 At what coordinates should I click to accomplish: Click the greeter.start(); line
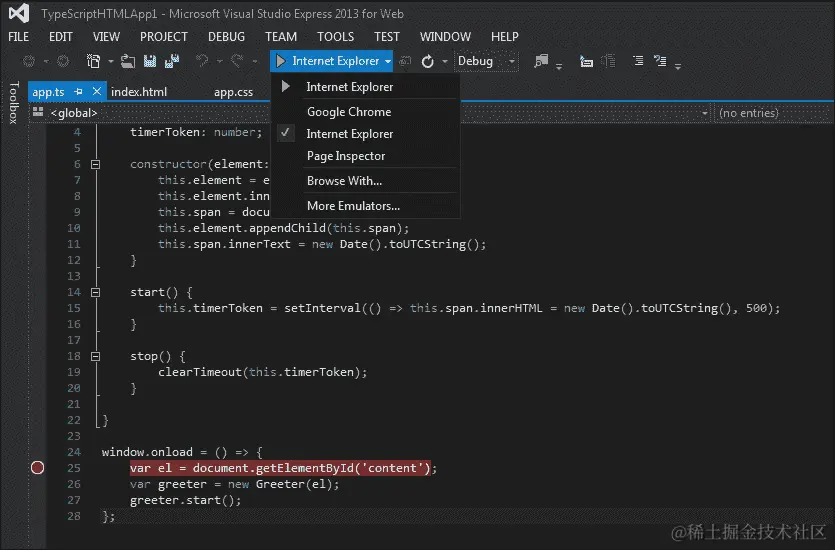[185, 500]
